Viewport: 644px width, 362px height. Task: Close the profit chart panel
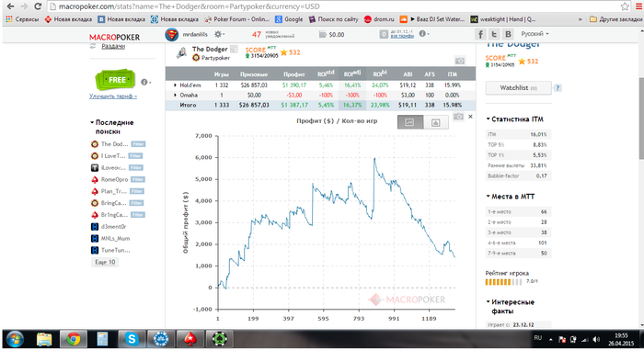470,117
